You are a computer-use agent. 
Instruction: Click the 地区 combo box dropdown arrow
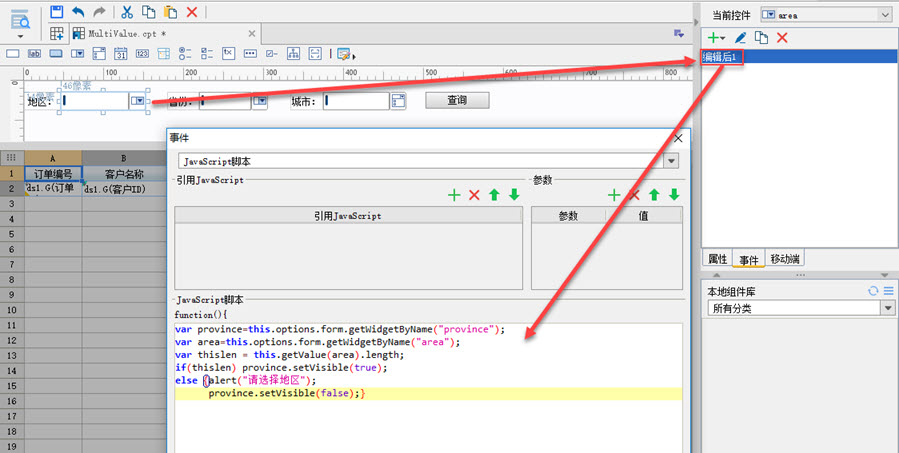[138, 101]
